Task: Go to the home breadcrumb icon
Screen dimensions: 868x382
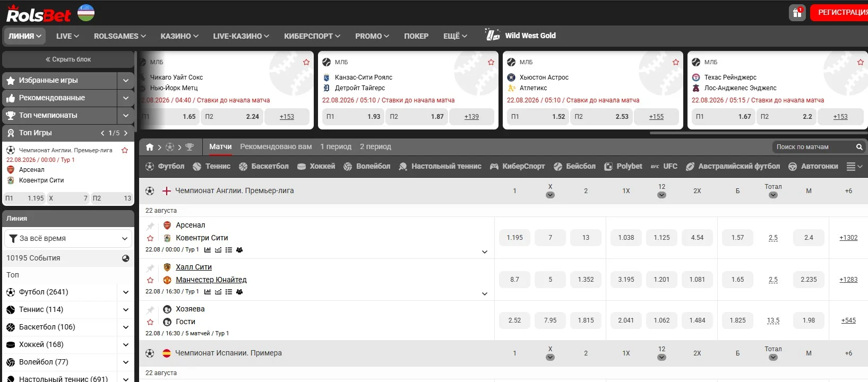Action: tap(150, 147)
